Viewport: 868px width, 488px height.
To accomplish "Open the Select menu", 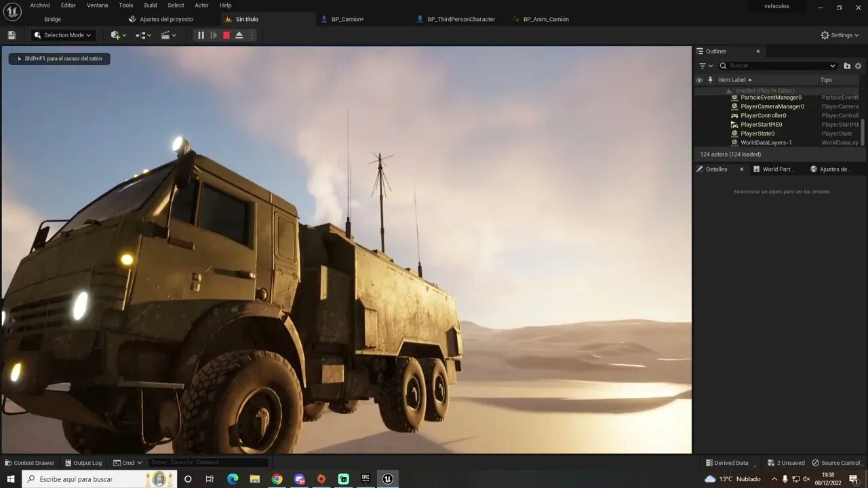I will tap(176, 5).
